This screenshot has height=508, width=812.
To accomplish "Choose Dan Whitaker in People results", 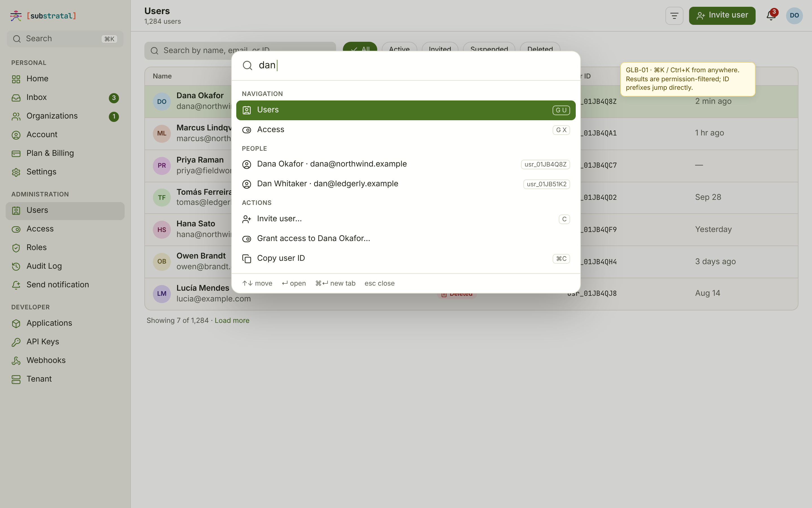I will pos(406,184).
